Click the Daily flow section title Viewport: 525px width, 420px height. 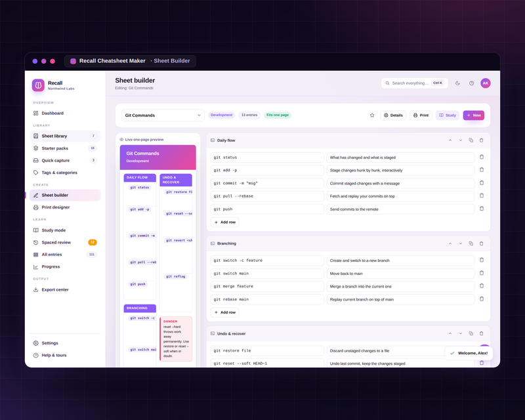(226, 140)
